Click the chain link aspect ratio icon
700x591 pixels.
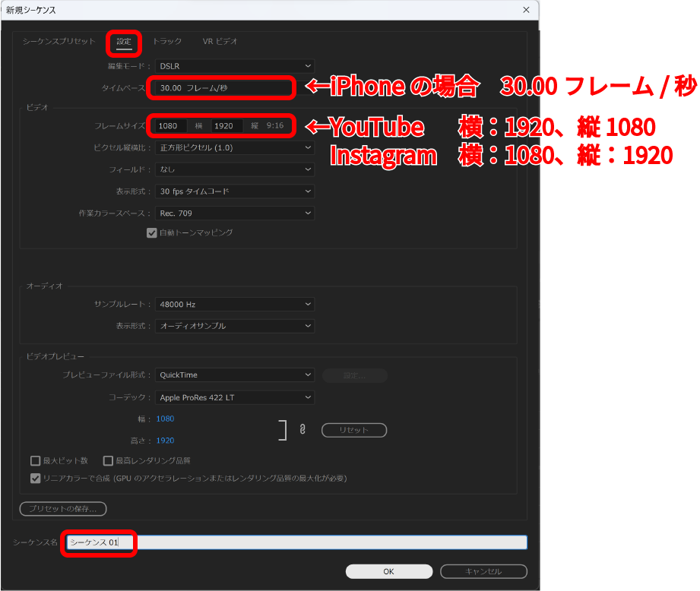pyautogui.click(x=302, y=430)
